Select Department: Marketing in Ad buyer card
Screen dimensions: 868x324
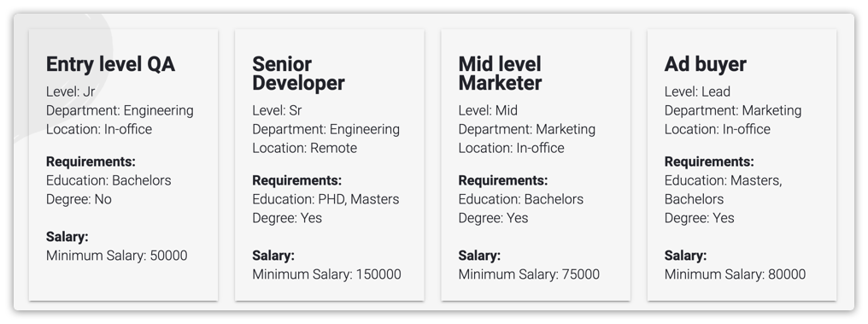(x=733, y=110)
